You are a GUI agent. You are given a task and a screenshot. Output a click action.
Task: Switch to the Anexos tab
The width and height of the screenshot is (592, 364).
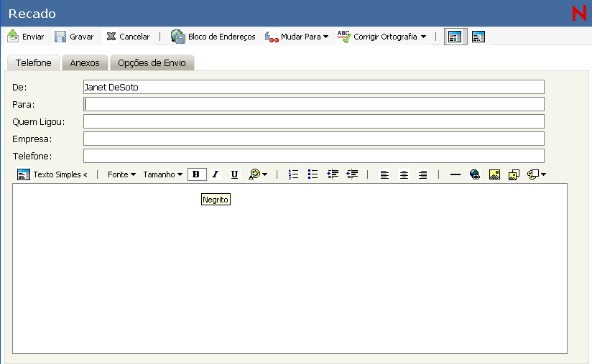(x=85, y=63)
